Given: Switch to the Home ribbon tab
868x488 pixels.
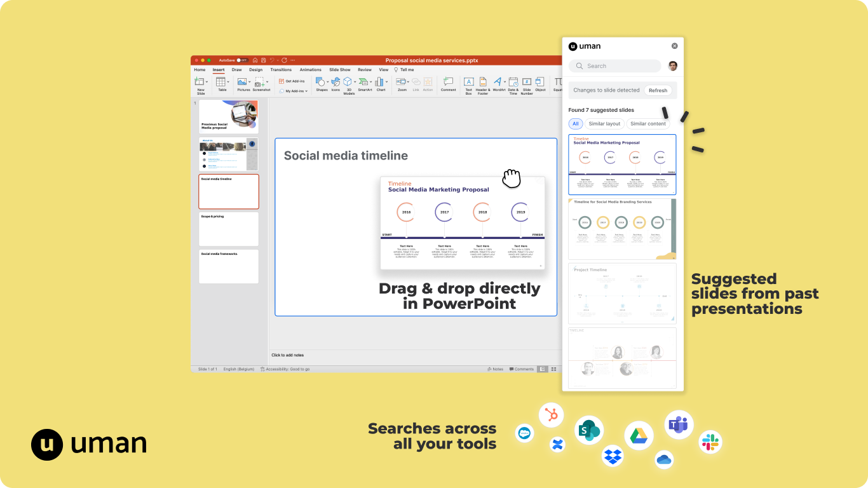Looking at the screenshot, I should point(200,70).
